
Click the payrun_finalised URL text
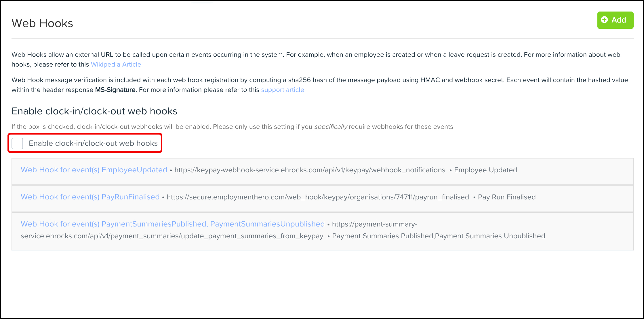coord(318,197)
